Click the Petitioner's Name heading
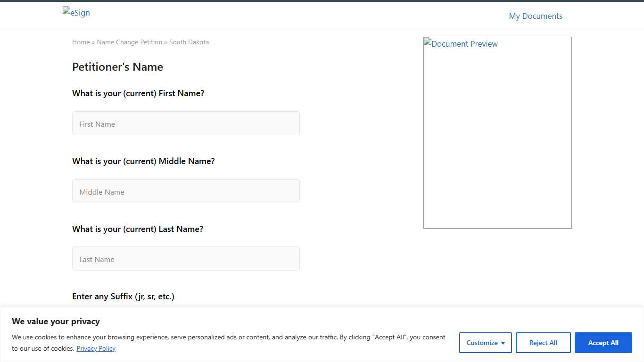This screenshot has height=362, width=644. click(117, 67)
